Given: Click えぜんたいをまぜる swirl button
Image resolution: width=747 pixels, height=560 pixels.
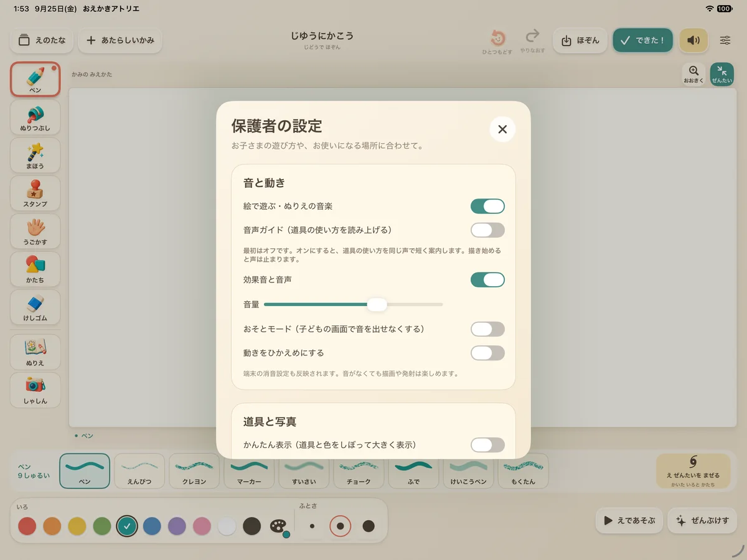Looking at the screenshot, I should [693, 471].
